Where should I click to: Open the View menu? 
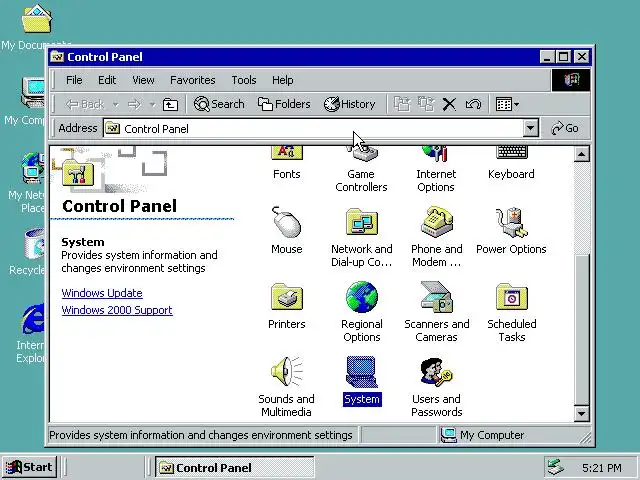(x=143, y=80)
